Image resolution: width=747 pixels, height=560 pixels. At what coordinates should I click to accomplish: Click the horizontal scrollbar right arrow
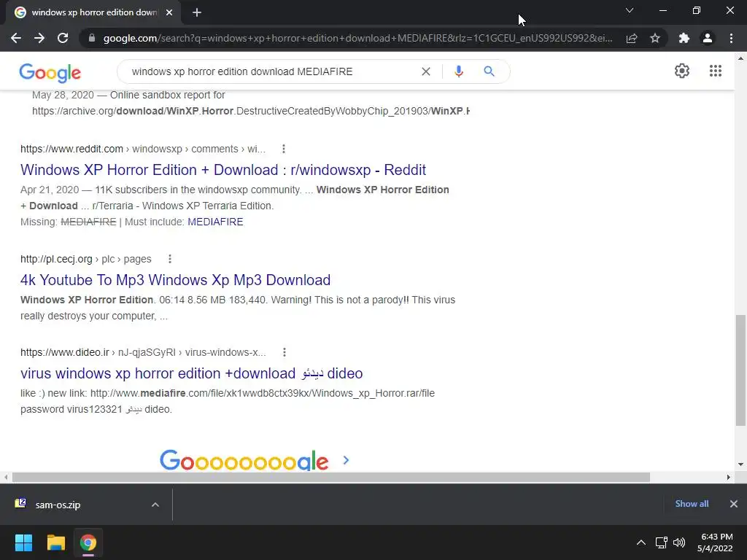[x=729, y=477]
